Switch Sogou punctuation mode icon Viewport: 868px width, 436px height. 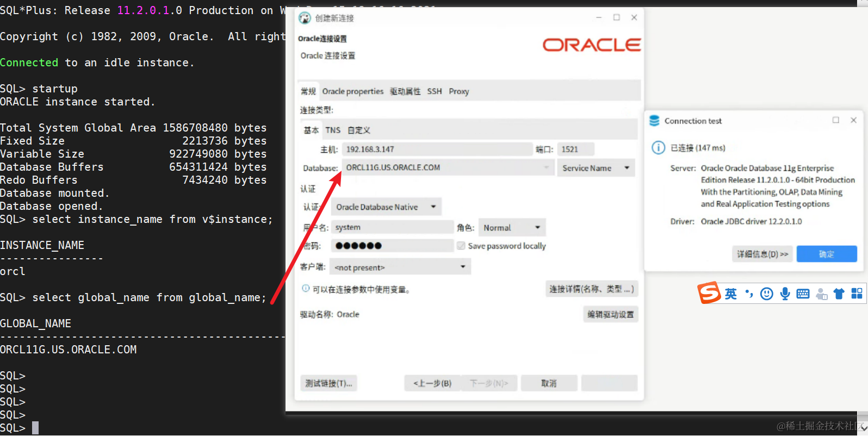[x=749, y=294]
